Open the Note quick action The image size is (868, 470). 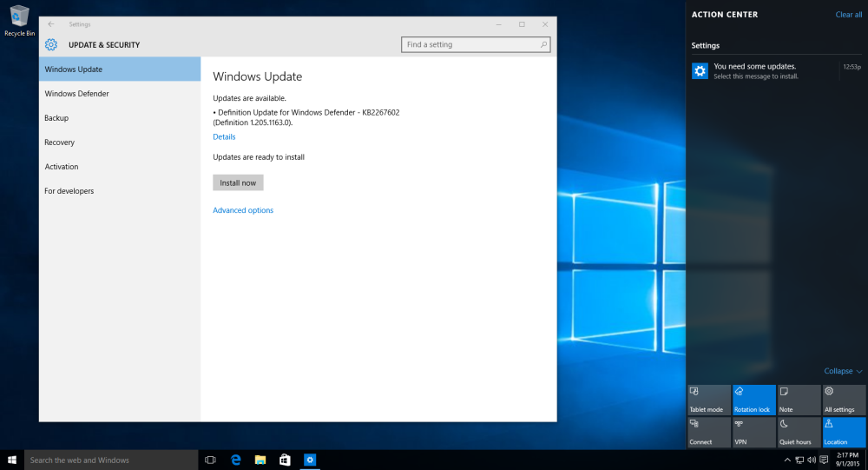pyautogui.click(x=799, y=400)
